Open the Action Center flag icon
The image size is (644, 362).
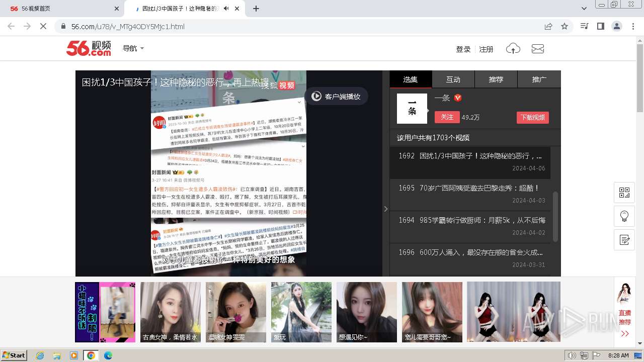coord(596,355)
